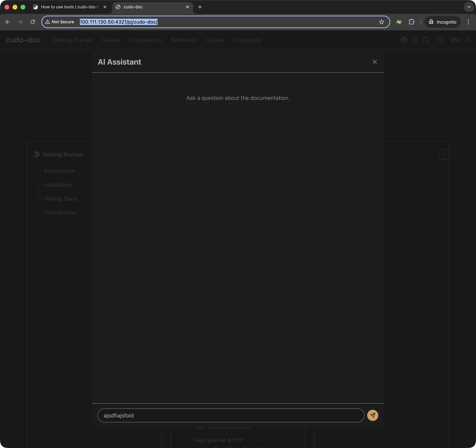Screen dimensions: 476x448
Task: Switch to 'How to use tools' tab
Action: (x=69, y=7)
